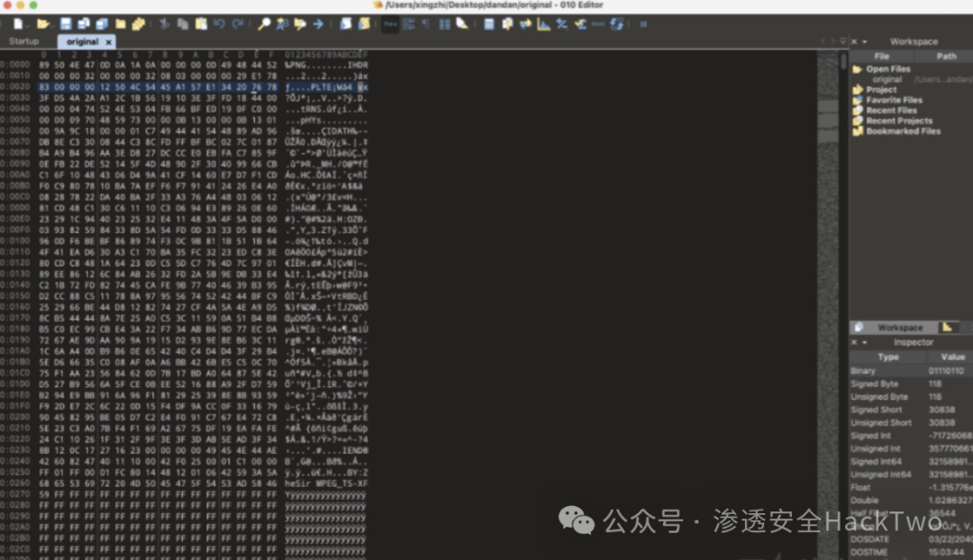Image resolution: width=973 pixels, height=560 pixels.
Task: Select the Workspace bottom tab
Action: click(893, 328)
